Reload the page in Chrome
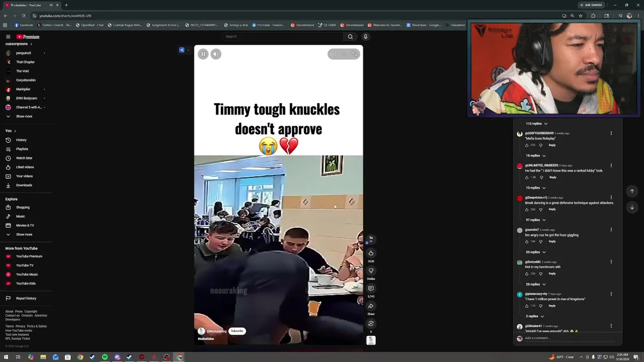Viewport: 644px width, 362px height. pyautogui.click(x=24, y=16)
